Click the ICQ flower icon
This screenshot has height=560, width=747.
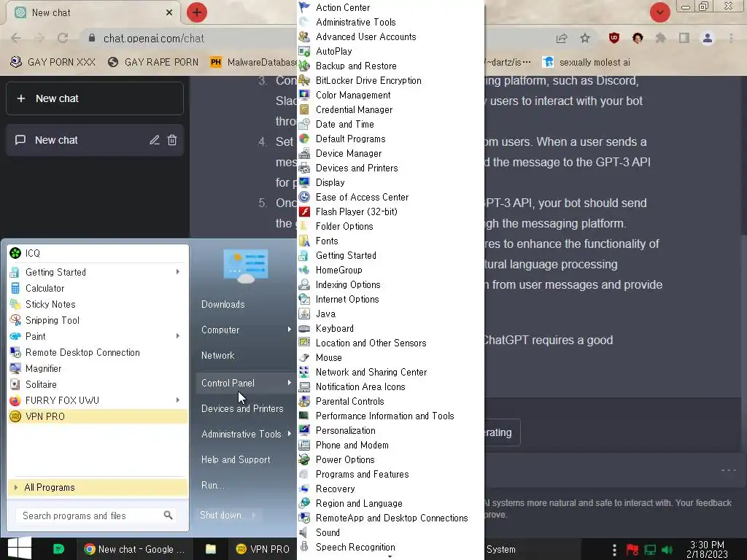[15, 253]
